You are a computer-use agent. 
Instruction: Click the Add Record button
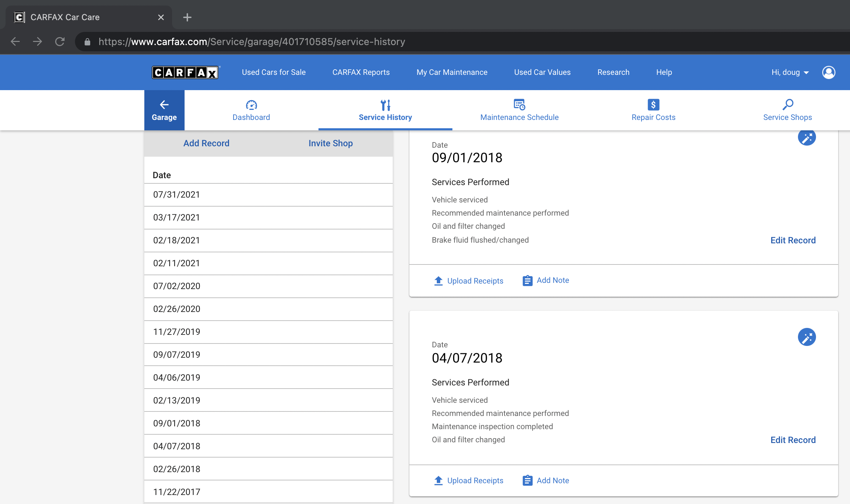click(x=206, y=143)
